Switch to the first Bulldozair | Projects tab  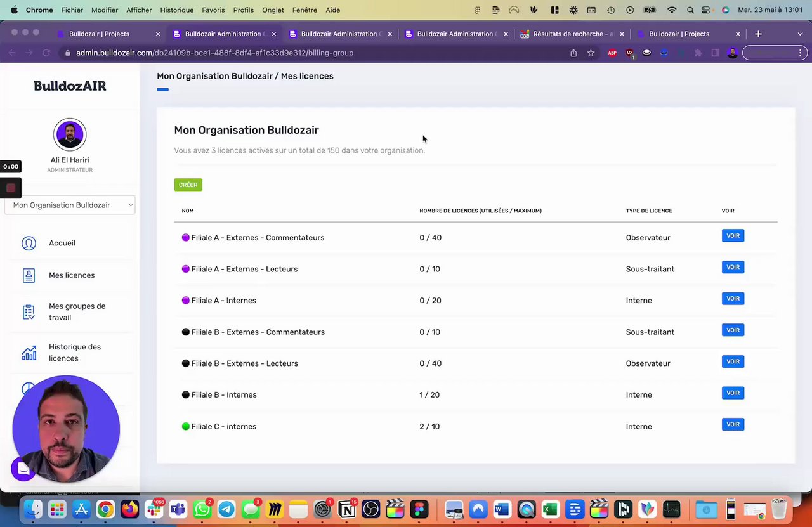point(108,34)
